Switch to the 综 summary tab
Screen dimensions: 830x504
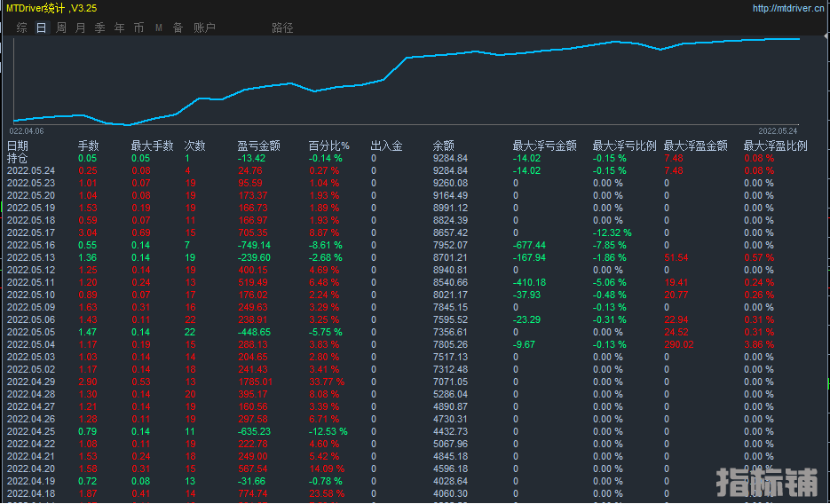pyautogui.click(x=21, y=28)
